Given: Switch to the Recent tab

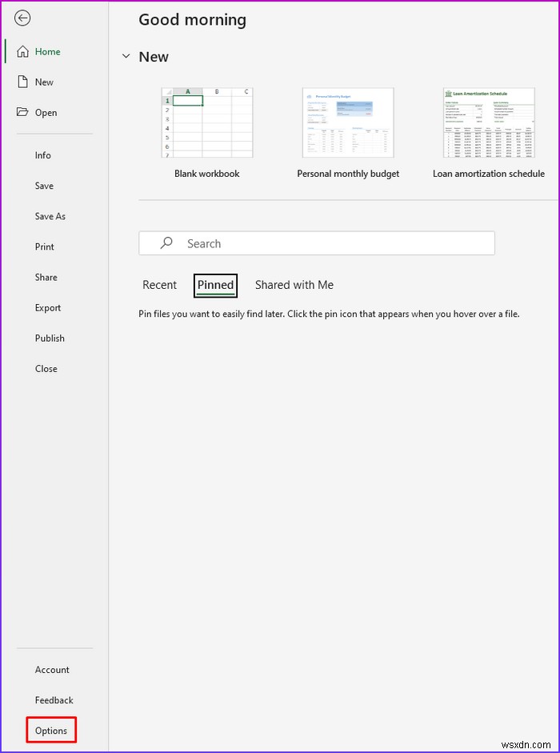Looking at the screenshot, I should coord(159,285).
